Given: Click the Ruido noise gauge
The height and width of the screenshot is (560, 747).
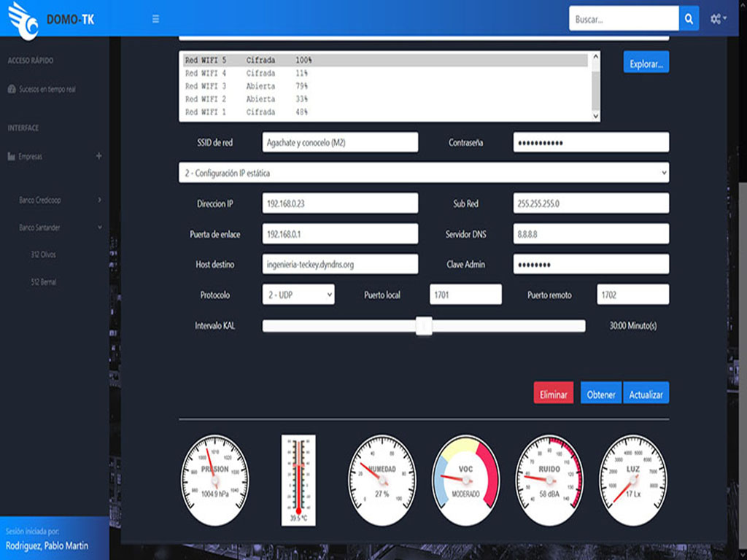Looking at the screenshot, I should tap(549, 480).
